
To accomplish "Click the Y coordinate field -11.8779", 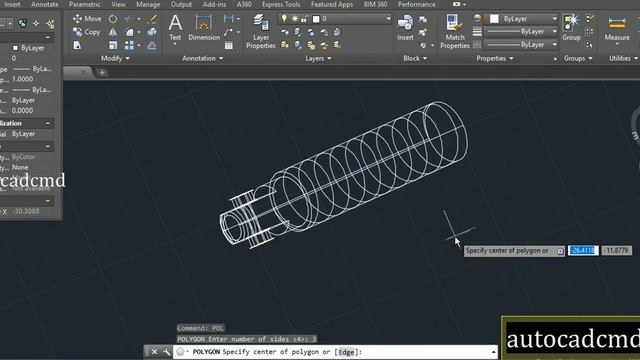I will click(x=617, y=250).
